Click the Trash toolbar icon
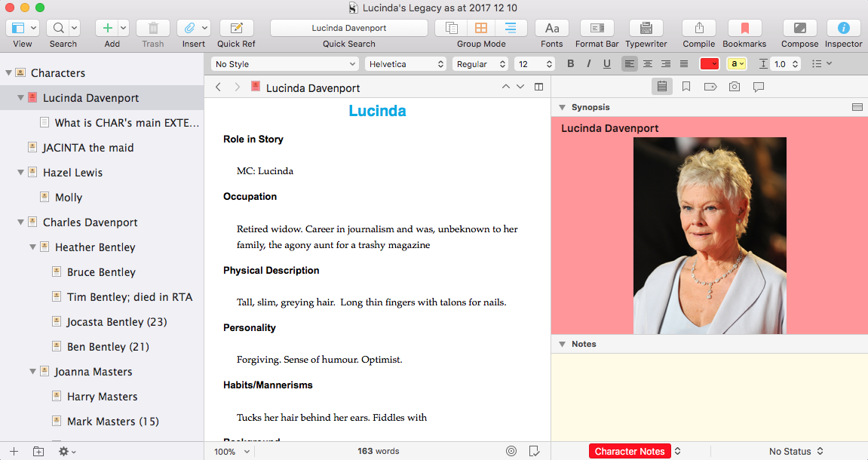This screenshot has height=460, width=868. point(153,28)
